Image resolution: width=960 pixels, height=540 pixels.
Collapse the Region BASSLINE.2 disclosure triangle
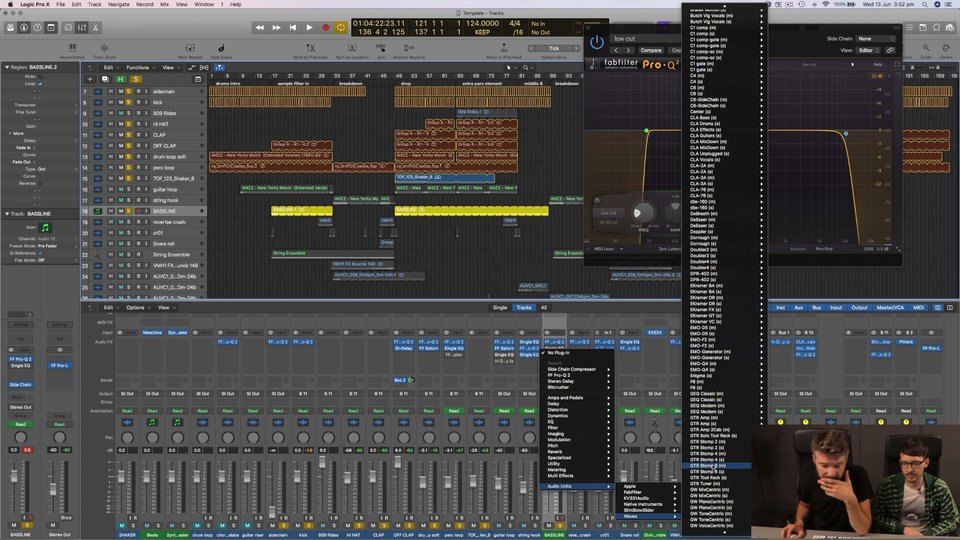point(7,67)
